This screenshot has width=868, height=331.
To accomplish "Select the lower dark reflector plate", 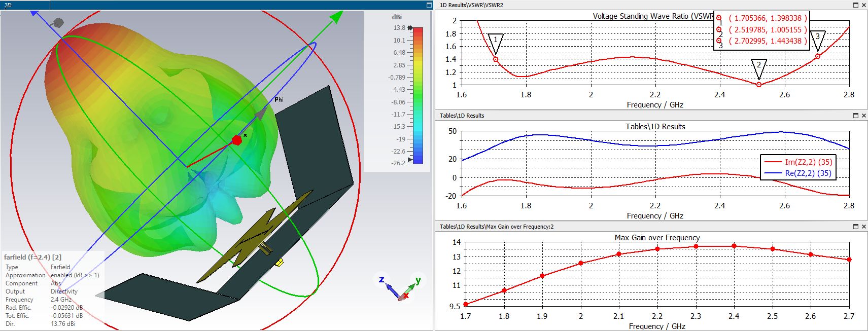I will pyautogui.click(x=170, y=298).
